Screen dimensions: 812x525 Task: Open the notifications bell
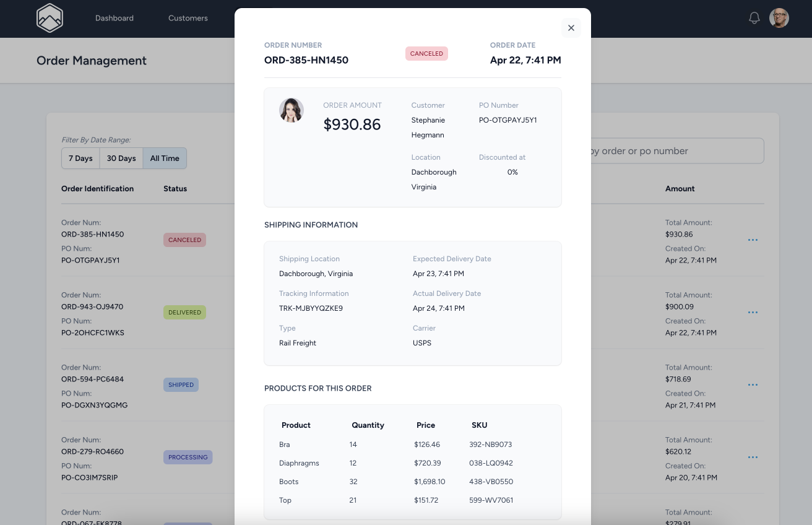[754, 18]
